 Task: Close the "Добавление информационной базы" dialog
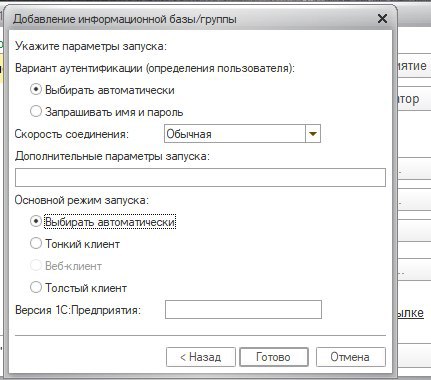point(382,19)
